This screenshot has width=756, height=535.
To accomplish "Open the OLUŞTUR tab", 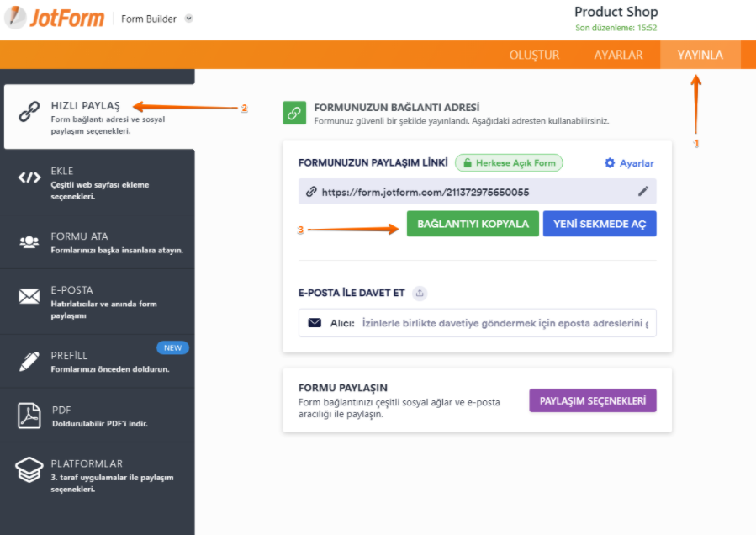I will [x=535, y=55].
